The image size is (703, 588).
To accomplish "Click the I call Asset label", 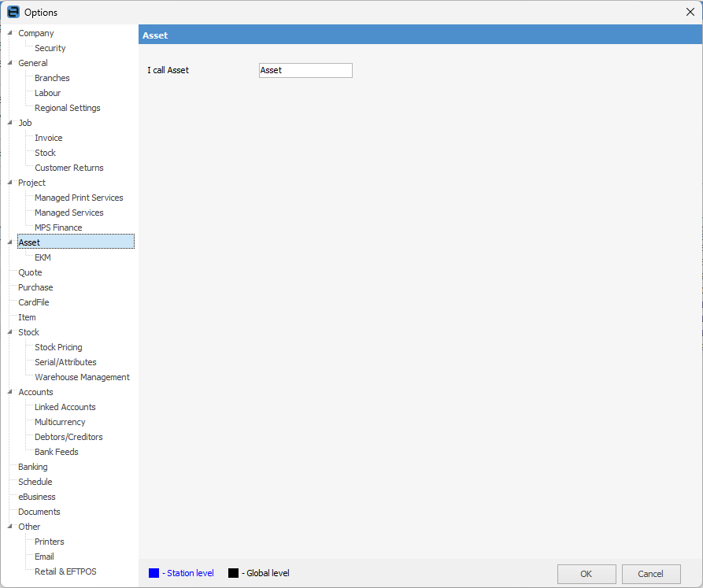I will coord(168,70).
